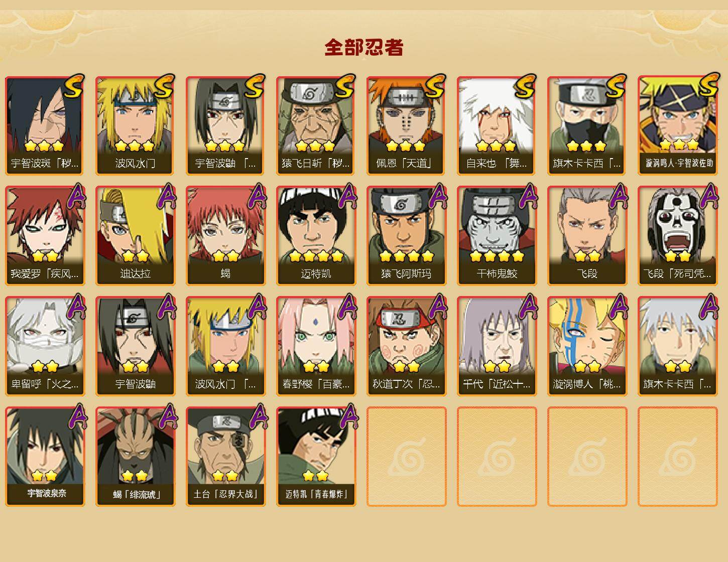Select the 土台「忍界大战」card

tap(225, 457)
